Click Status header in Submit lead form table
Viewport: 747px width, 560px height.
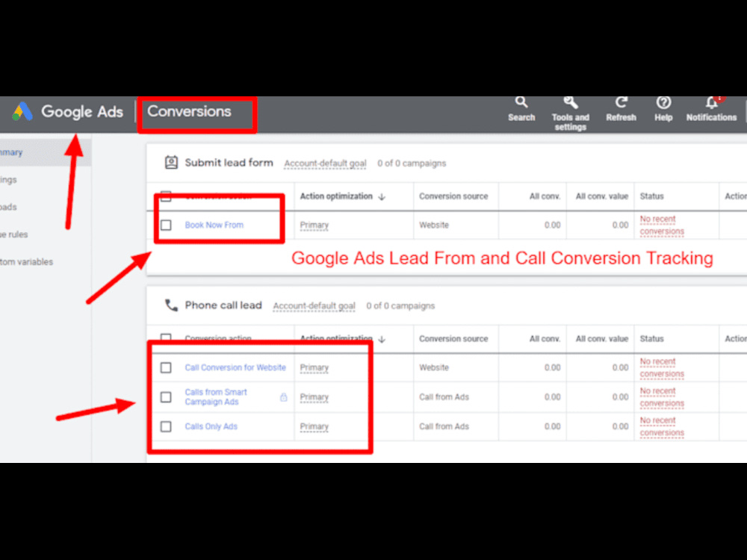click(651, 196)
